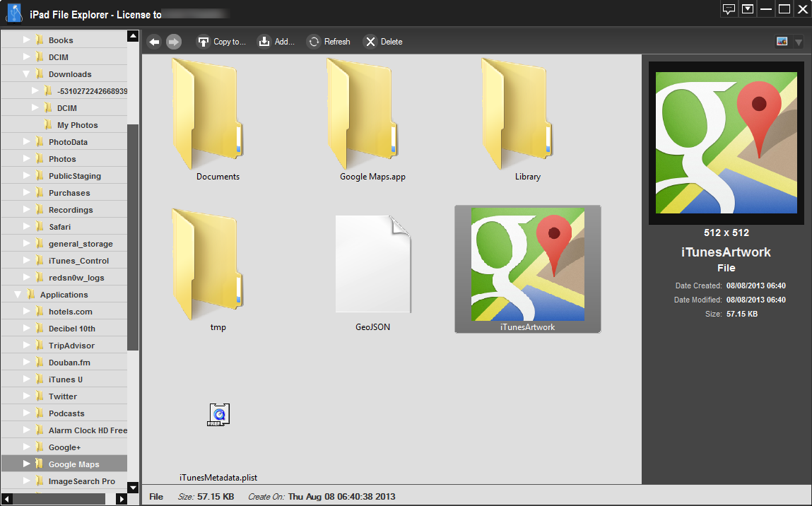Screen dimensions: 812x506
Task: Expand the iTunes_Control node
Action: click(x=26, y=261)
